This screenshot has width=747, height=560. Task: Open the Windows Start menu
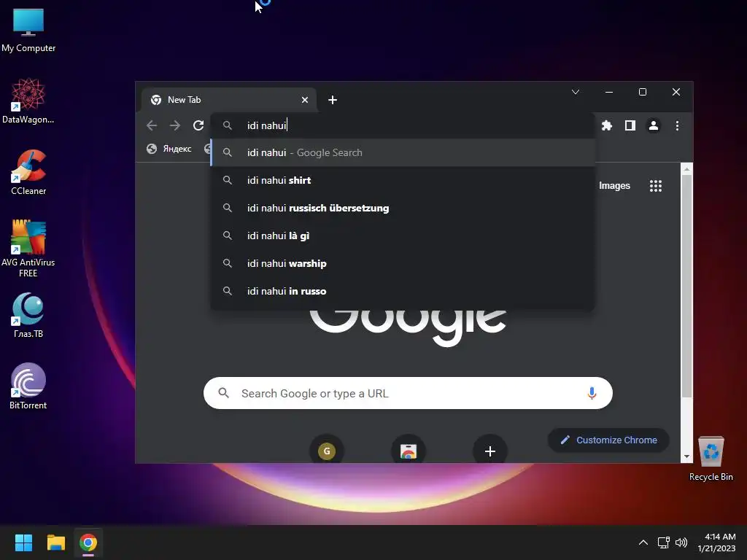(x=23, y=542)
